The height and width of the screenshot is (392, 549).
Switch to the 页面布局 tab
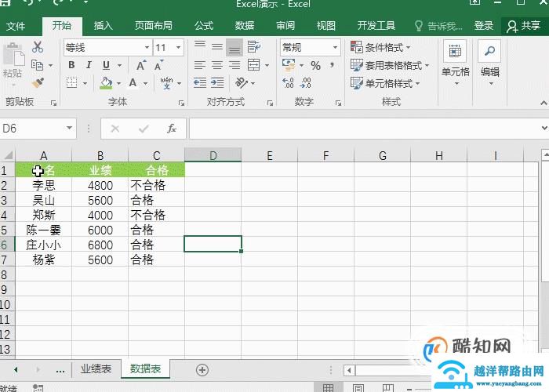click(x=154, y=26)
